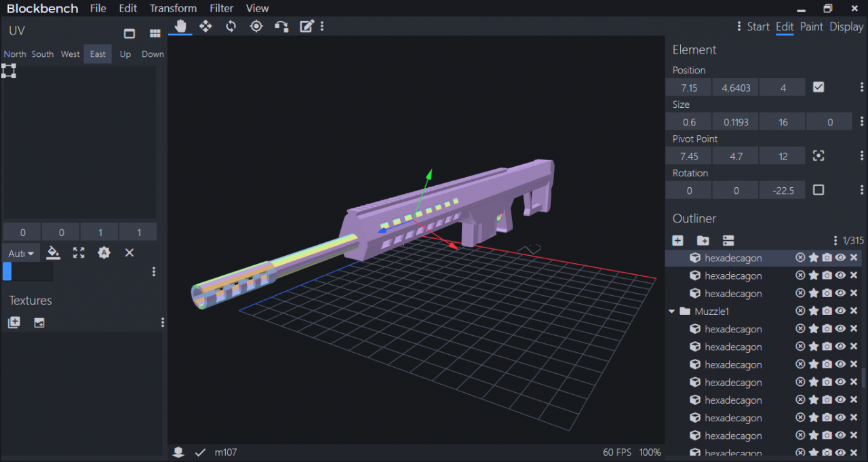Viewport: 868px width, 462px height.
Task: Select the Rotate tool
Action: click(x=231, y=26)
